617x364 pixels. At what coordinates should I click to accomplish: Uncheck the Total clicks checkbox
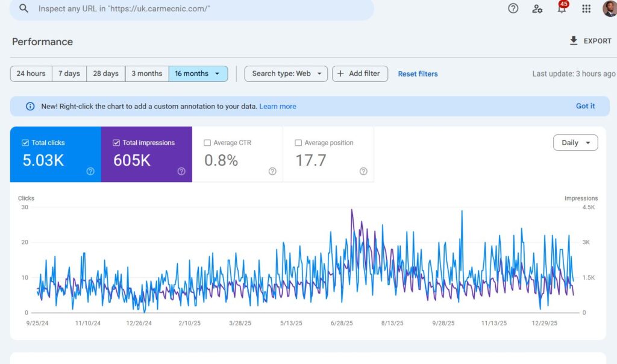[25, 143]
